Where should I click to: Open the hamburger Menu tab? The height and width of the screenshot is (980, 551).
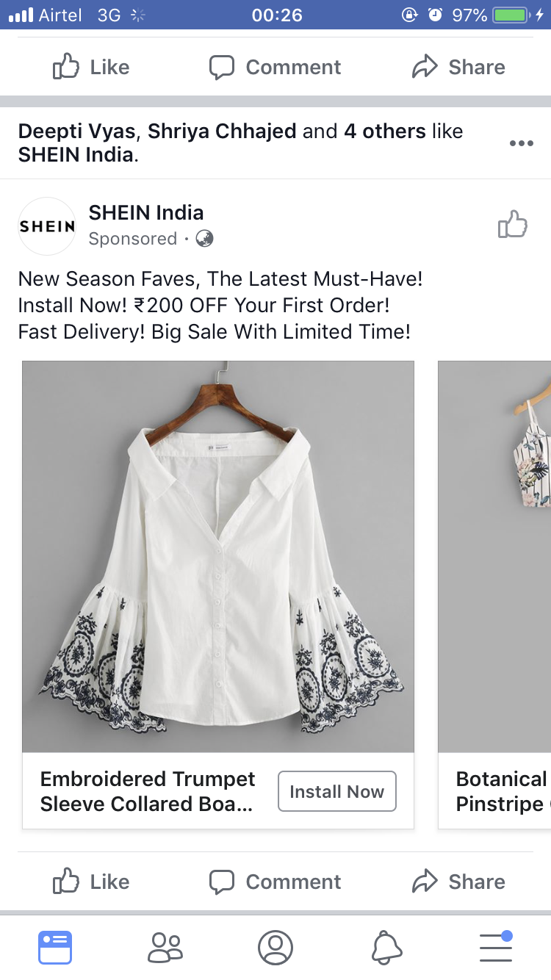coord(496,947)
